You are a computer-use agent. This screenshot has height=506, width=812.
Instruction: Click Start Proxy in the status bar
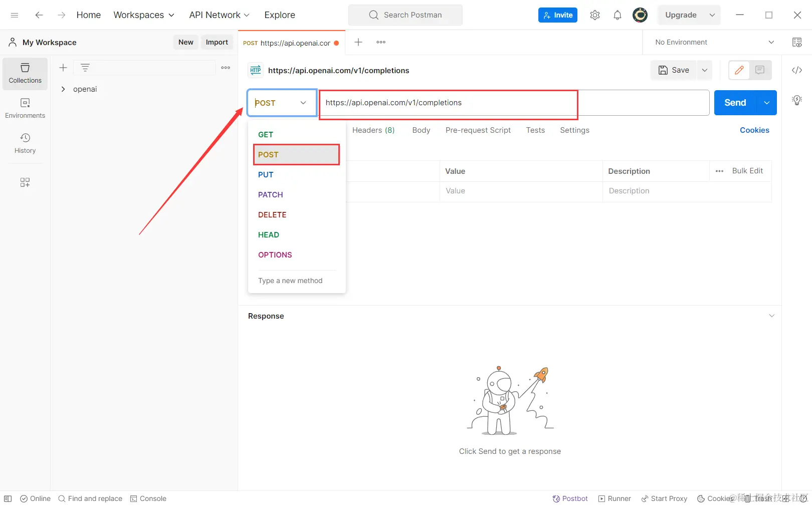664,498
